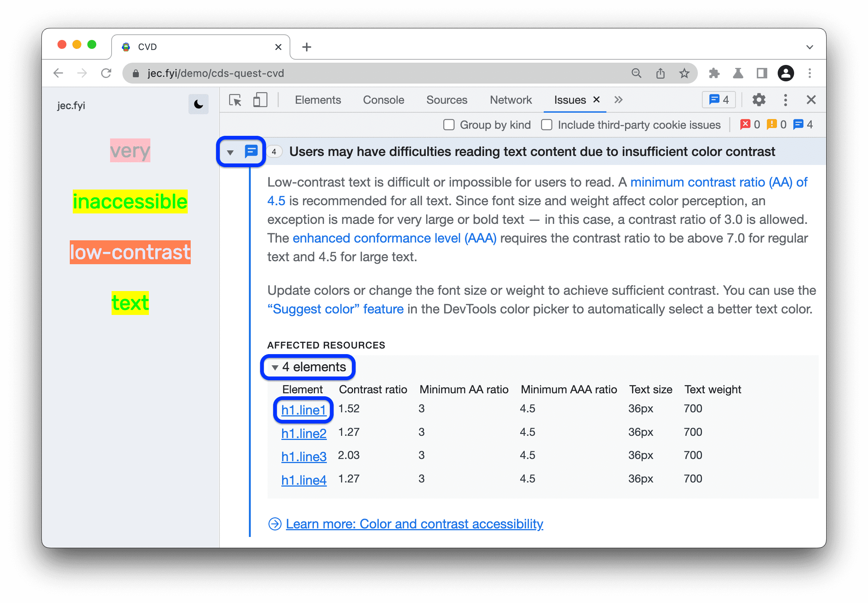Expand the DevTools panel overflow chevron
The height and width of the screenshot is (603, 868).
(619, 100)
